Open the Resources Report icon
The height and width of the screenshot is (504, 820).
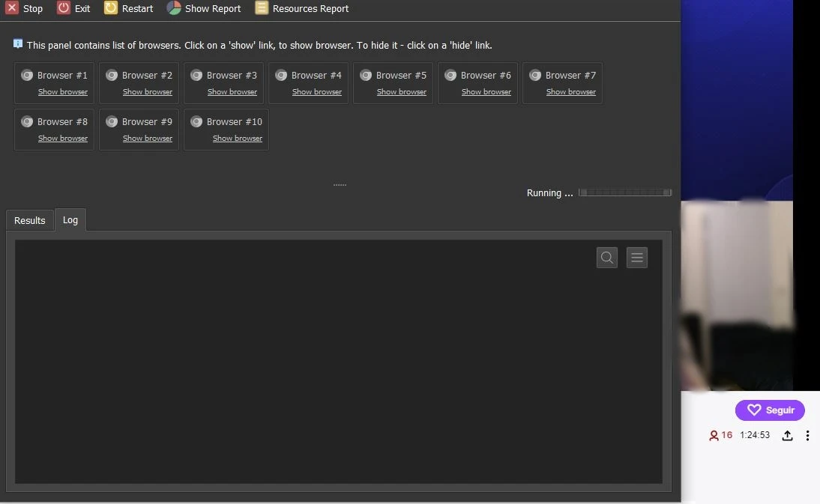click(x=262, y=8)
